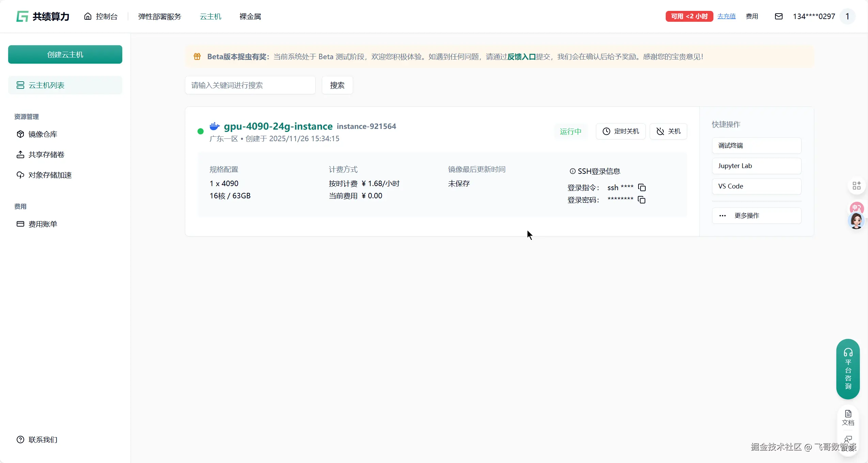The width and height of the screenshot is (868, 463).
Task: Switch to 弹性部署服务 tab
Action: click(x=159, y=16)
